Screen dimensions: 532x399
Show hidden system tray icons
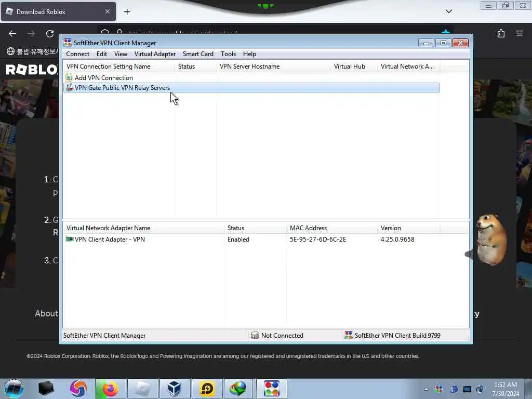click(x=426, y=389)
